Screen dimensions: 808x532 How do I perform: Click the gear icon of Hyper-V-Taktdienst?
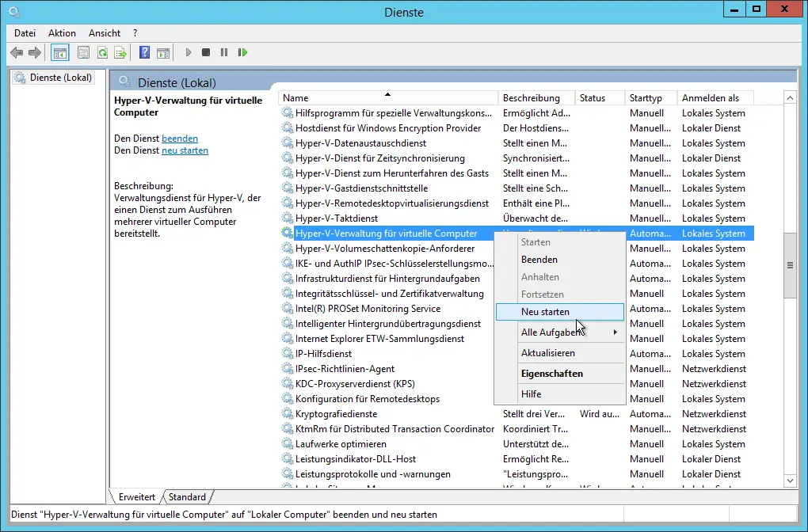click(x=287, y=218)
